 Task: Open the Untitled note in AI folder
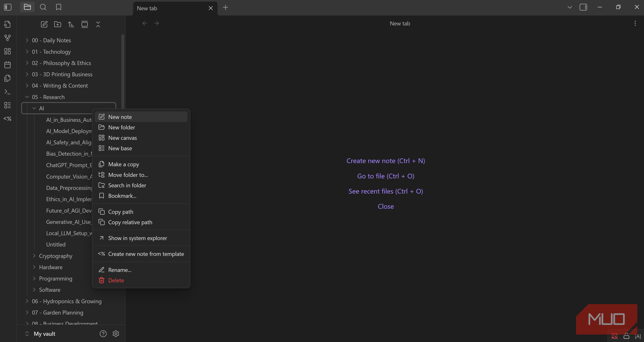56,244
